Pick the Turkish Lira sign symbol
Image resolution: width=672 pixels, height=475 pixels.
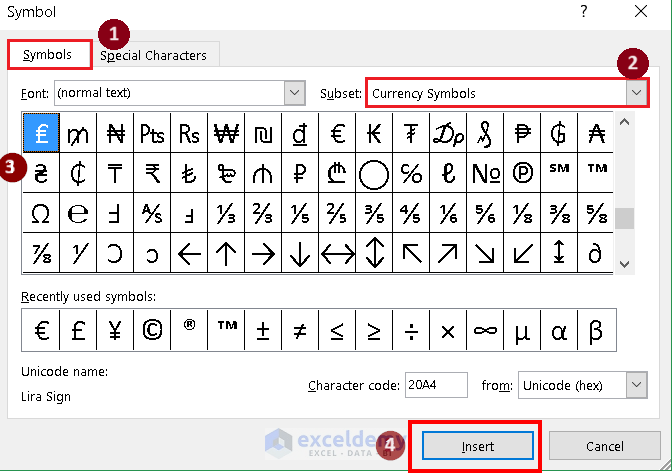pyautogui.click(x=189, y=172)
